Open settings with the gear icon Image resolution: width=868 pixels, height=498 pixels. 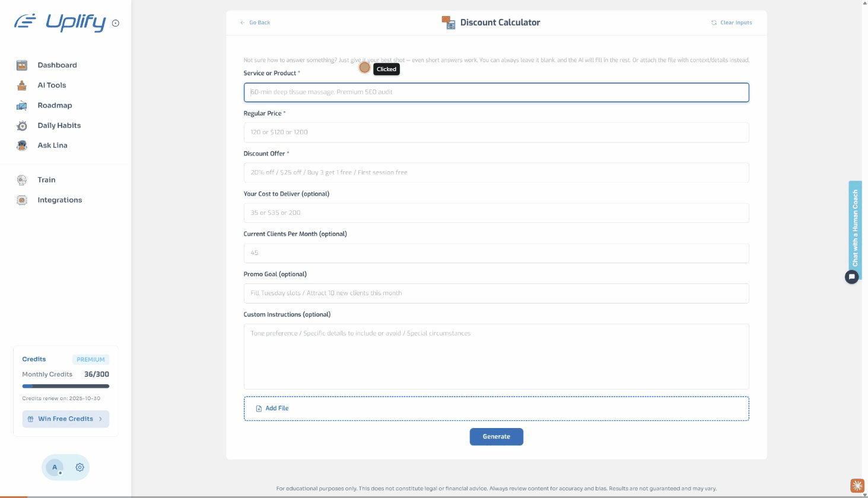click(x=80, y=467)
